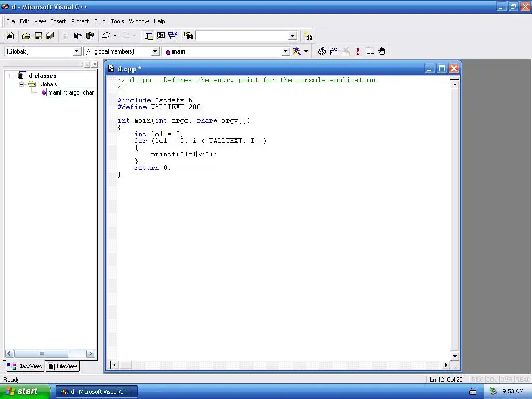Click the Stop Build icon
532x399 pixels.
coord(345,51)
